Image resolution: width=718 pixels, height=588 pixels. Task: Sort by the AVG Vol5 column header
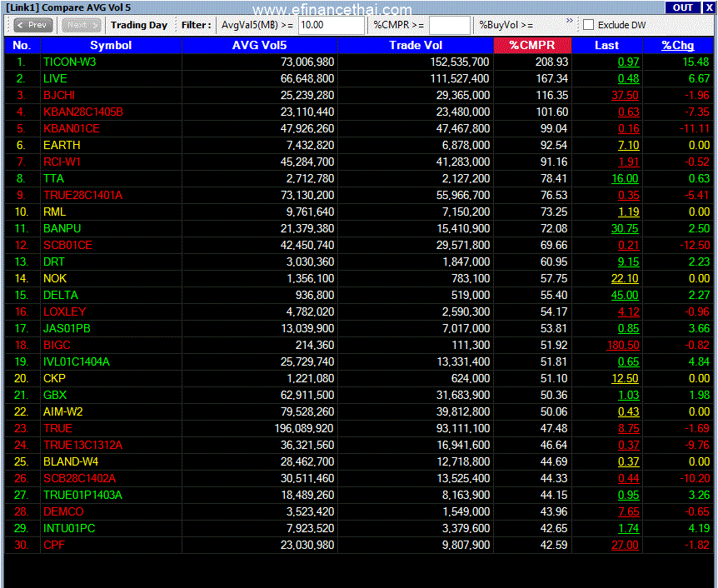point(260,45)
